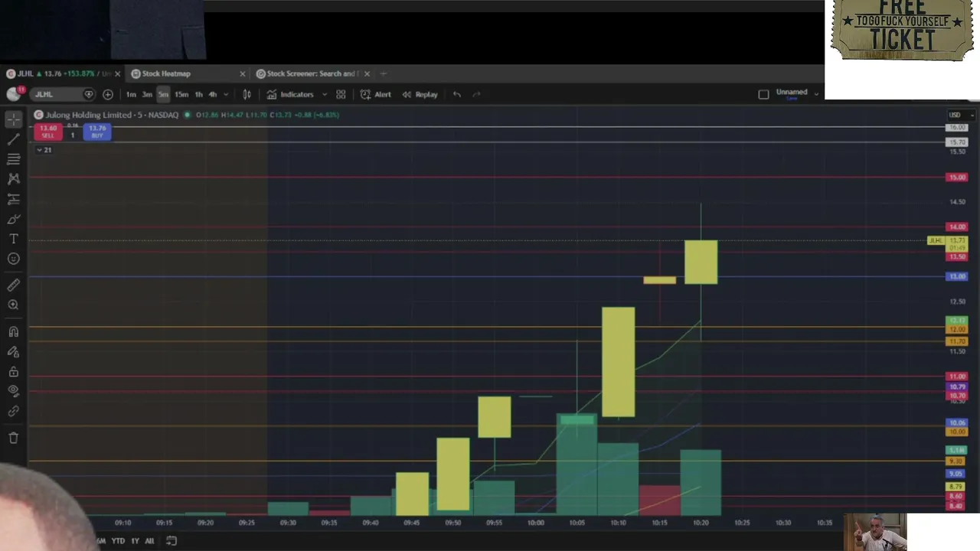Open the forecasting and measurement tools
980x551 pixels.
pos(13,199)
